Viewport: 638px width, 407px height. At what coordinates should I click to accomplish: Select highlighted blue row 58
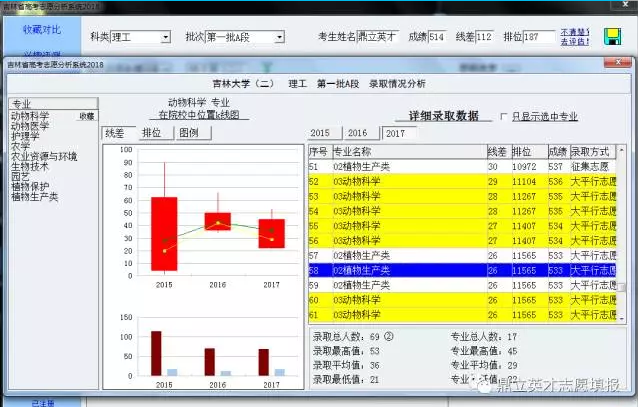tap(462, 270)
